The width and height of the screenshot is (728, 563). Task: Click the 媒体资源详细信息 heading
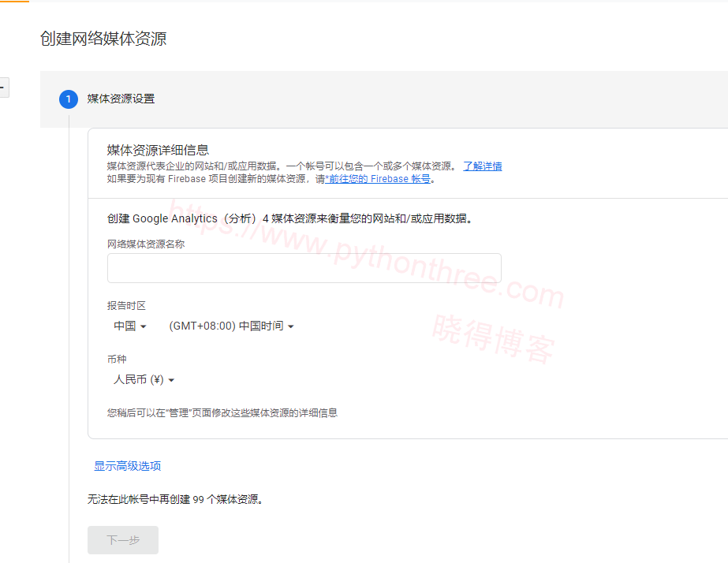(x=158, y=150)
